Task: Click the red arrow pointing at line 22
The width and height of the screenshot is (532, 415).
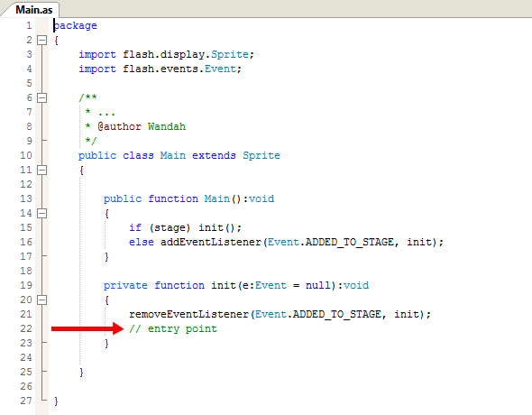Action: coord(87,328)
